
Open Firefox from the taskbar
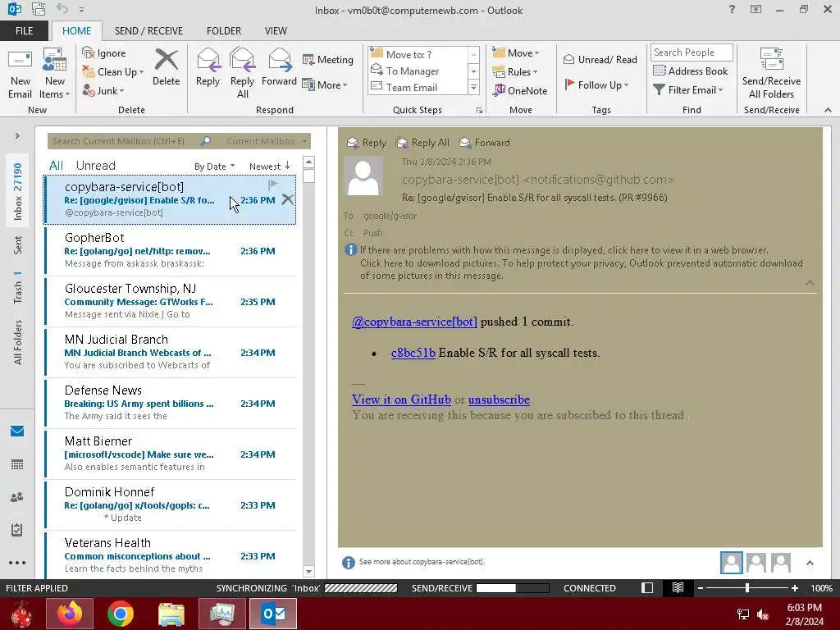point(70,614)
